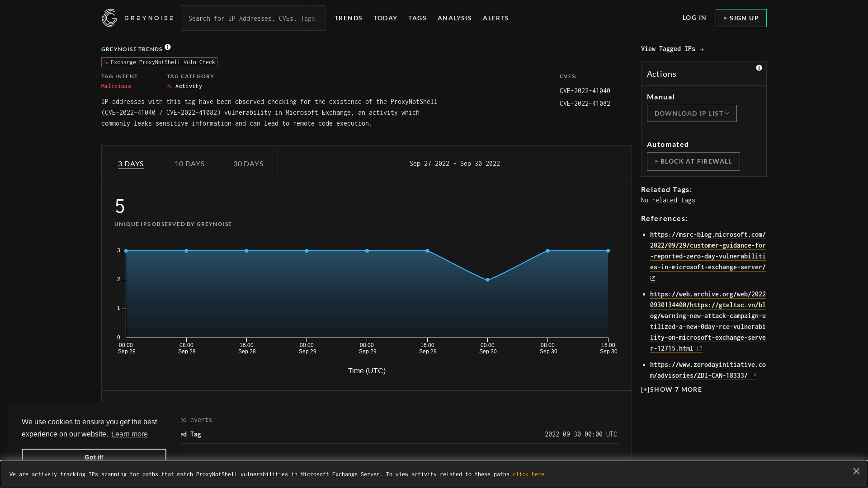Viewport: 868px width, 488px height.
Task: Click the SIGN UP button
Action: (x=741, y=18)
